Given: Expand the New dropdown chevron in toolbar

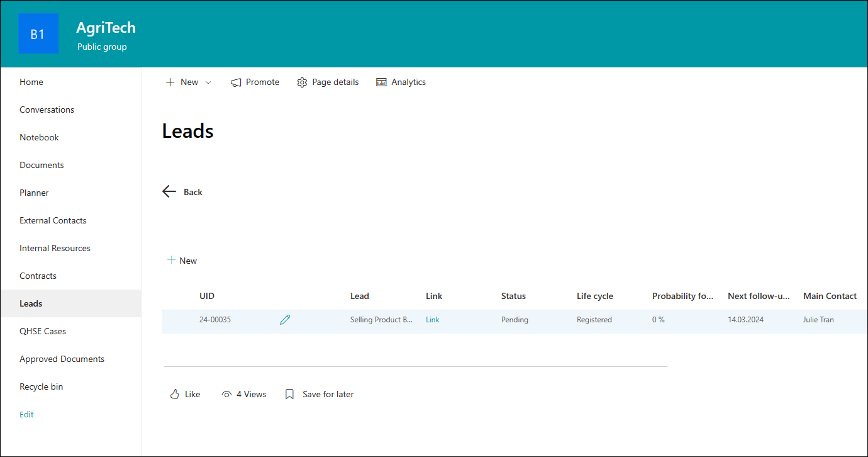Looking at the screenshot, I should point(208,82).
